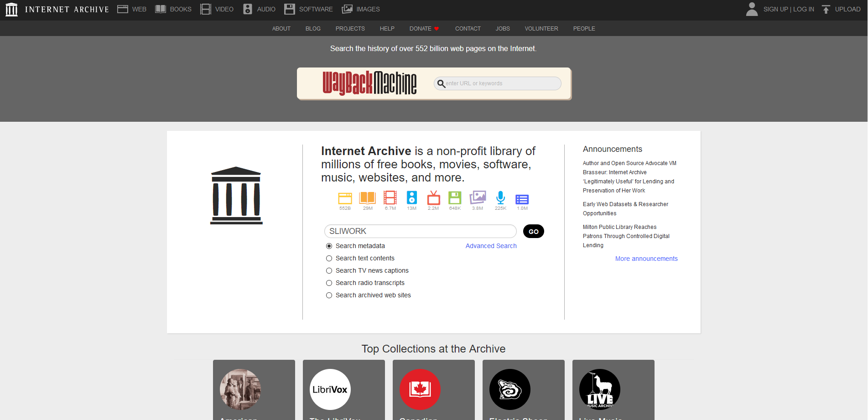Click the Upload arrow icon
This screenshot has height=420, width=868.
coord(826,9)
